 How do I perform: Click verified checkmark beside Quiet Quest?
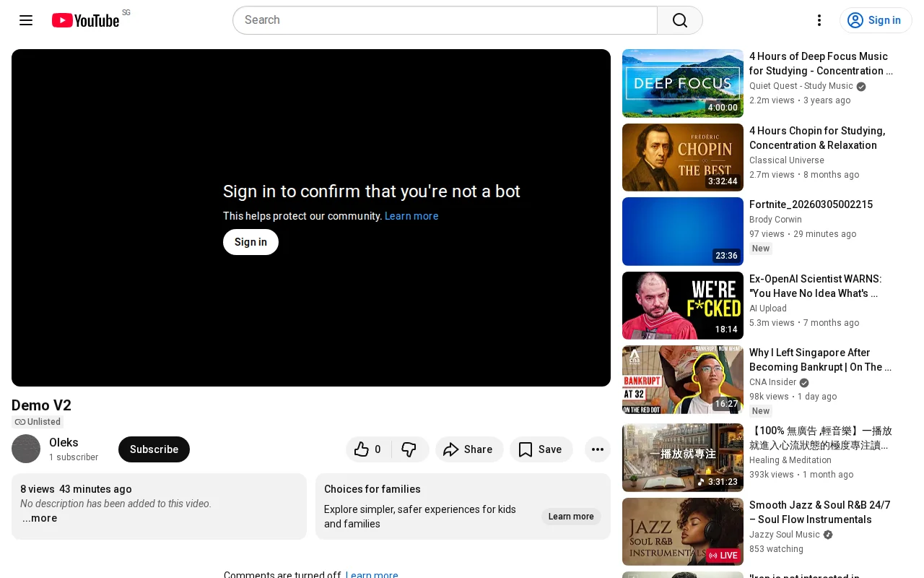coord(861,87)
